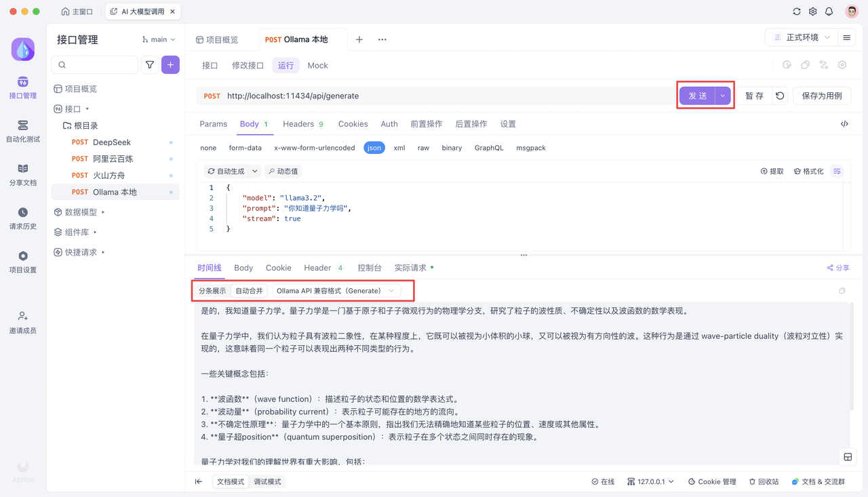Screen dimensions: 868x497
Task: Click the refresh icon in the title bar
Action: click(x=797, y=12)
